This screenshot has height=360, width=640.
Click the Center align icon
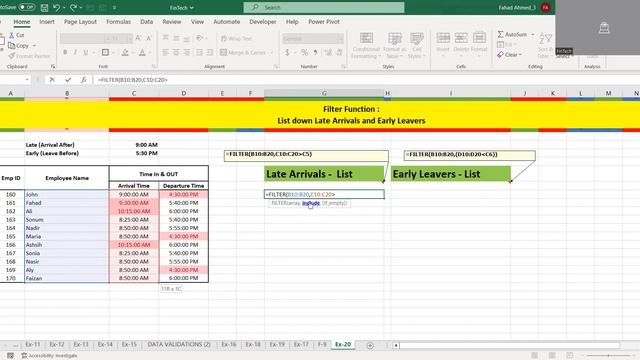pyautogui.click(x=176, y=52)
